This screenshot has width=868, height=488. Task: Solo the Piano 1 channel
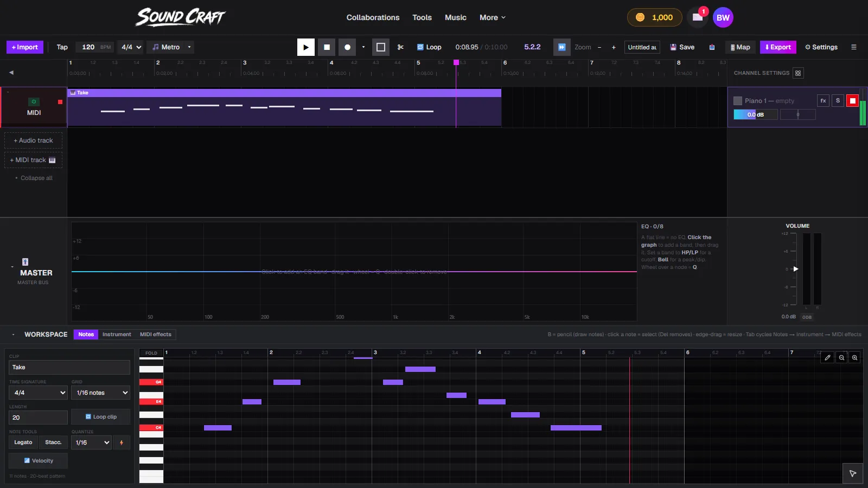click(x=838, y=100)
